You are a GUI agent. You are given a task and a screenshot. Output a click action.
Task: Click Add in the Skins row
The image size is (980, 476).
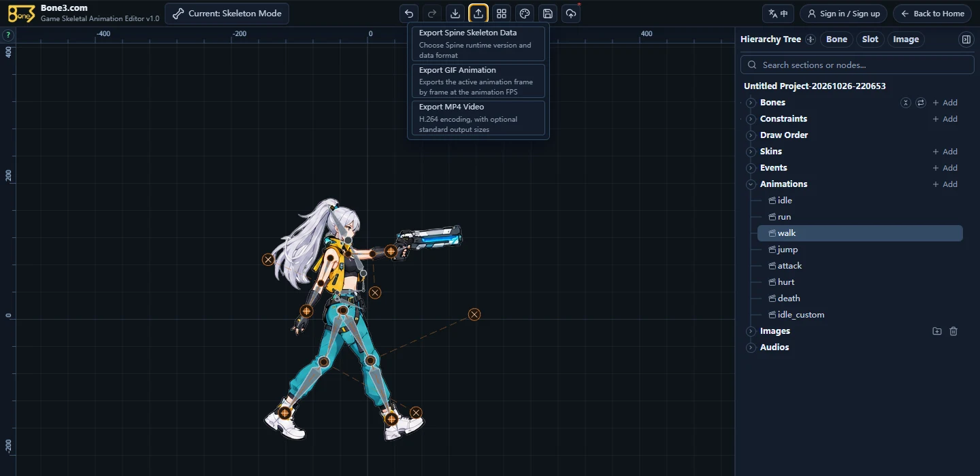[945, 152]
